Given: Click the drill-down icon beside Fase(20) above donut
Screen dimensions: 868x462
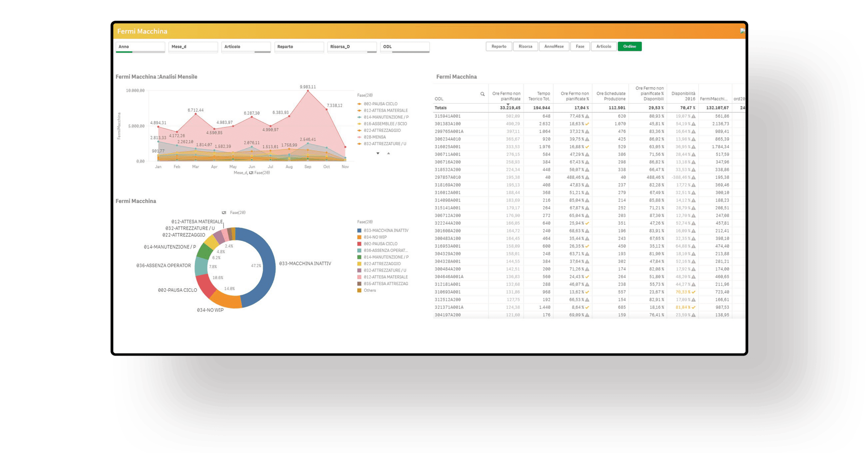Looking at the screenshot, I should [x=224, y=213].
